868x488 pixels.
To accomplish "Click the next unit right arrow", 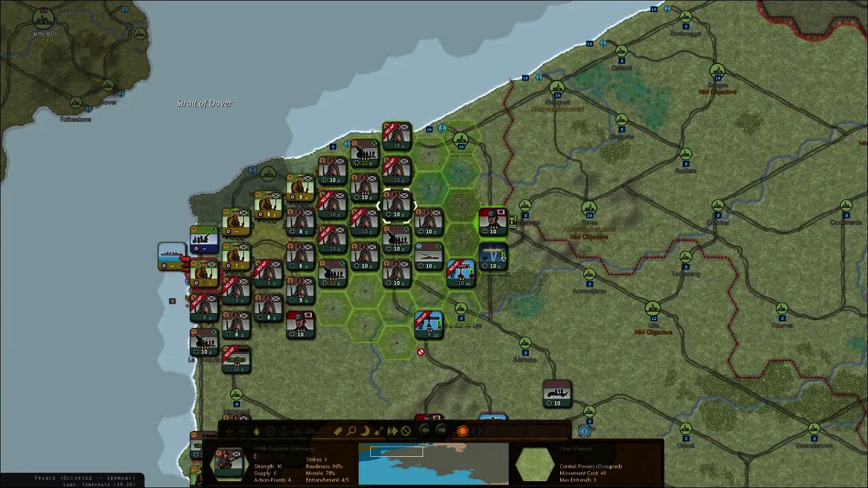I will coord(441,430).
